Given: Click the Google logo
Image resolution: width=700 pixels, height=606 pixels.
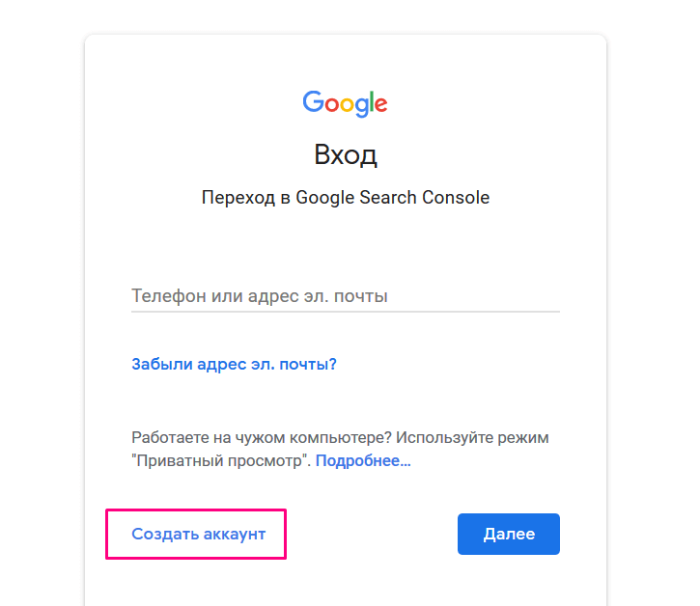Looking at the screenshot, I should (345, 102).
